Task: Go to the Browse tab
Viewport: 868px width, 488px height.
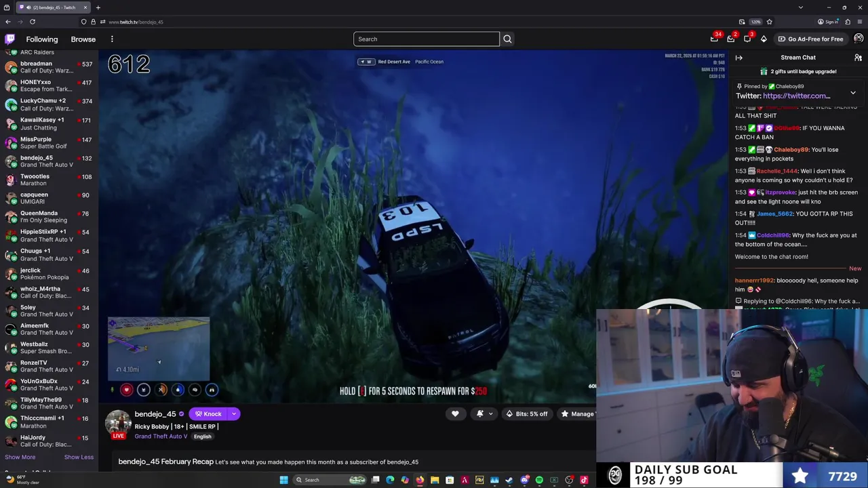Action: (x=83, y=39)
